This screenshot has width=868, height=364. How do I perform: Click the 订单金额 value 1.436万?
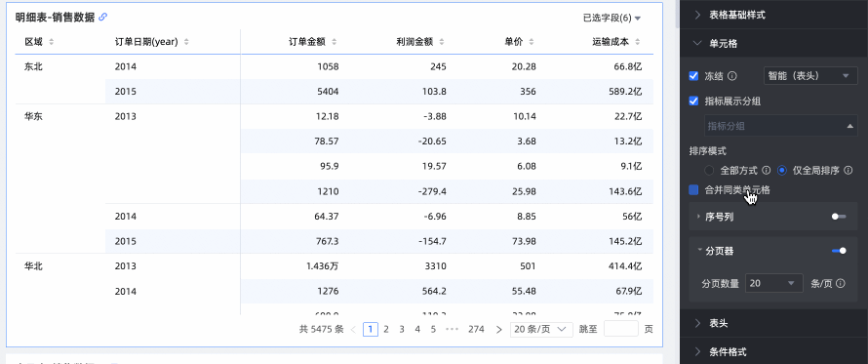[322, 266]
